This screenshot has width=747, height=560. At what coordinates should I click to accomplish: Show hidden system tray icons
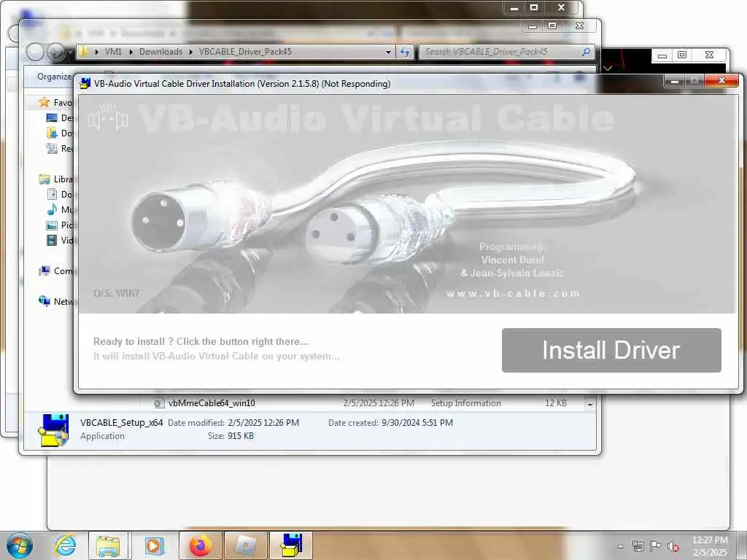pos(620,546)
